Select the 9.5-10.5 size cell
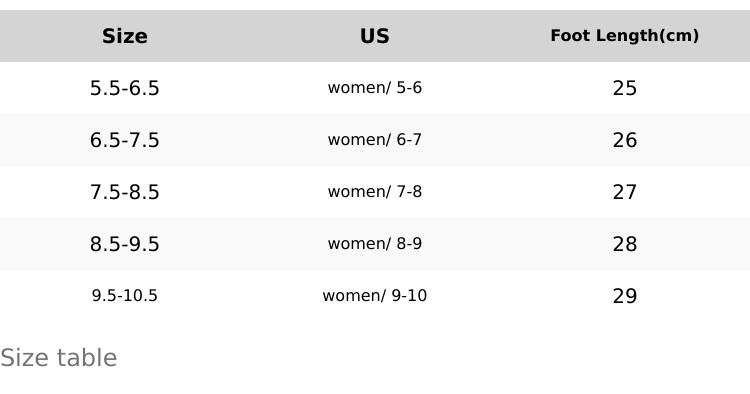 [x=125, y=296]
